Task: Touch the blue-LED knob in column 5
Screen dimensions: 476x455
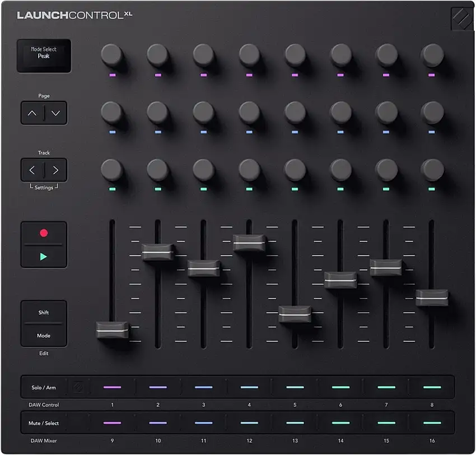Action: pyautogui.click(x=295, y=113)
